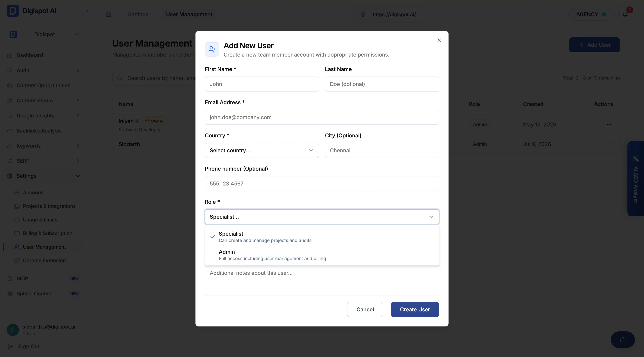
Task: Click the Add User button
Action: (594, 45)
